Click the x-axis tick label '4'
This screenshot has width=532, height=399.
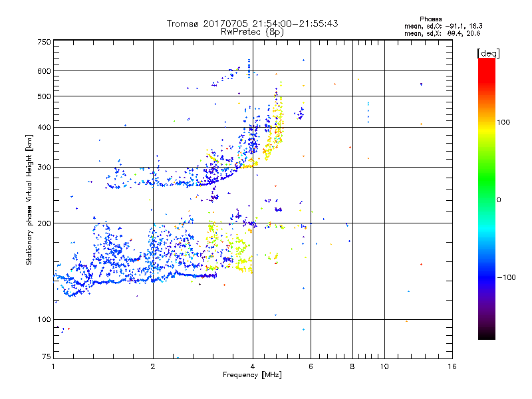pyautogui.click(x=253, y=366)
